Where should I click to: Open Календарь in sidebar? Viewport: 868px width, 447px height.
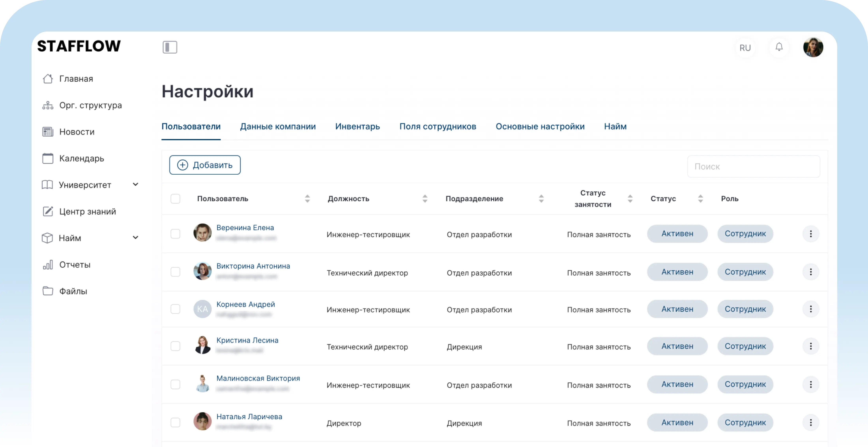point(73,158)
